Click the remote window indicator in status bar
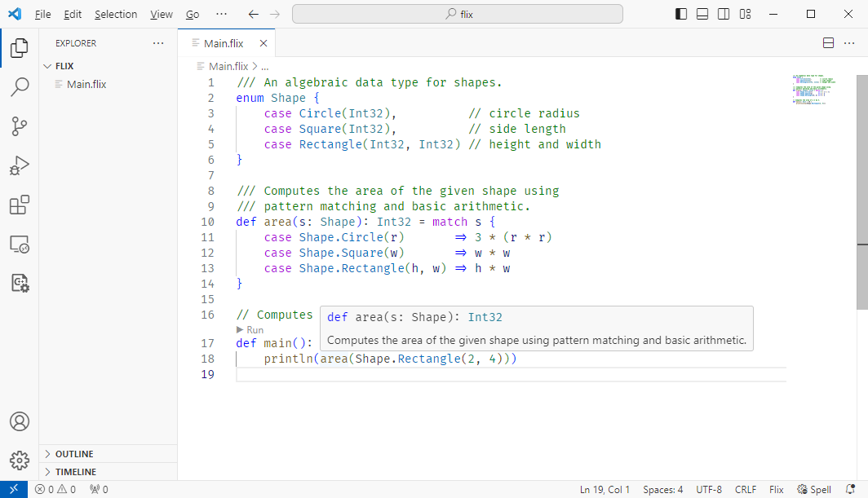 tap(14, 489)
